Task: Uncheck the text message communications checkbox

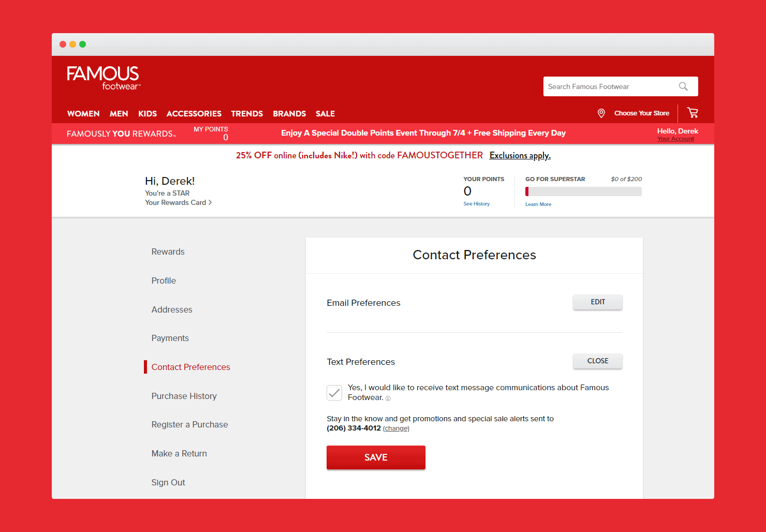Action: coord(334,393)
